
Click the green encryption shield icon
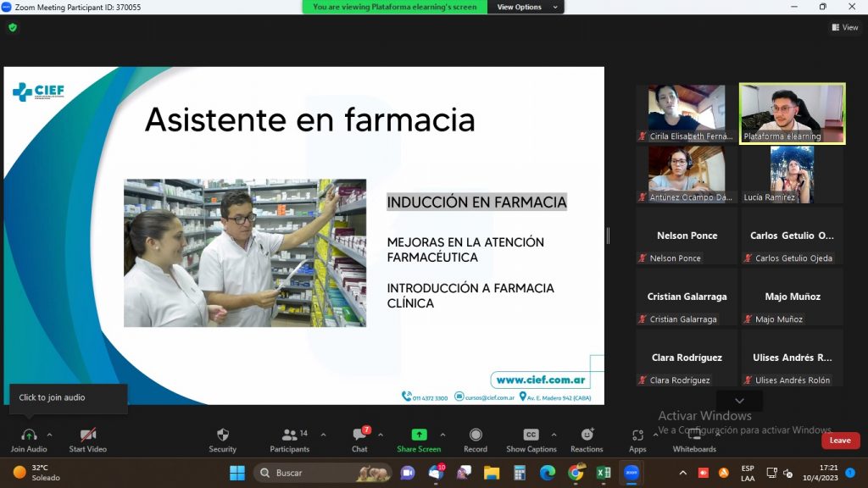13,27
